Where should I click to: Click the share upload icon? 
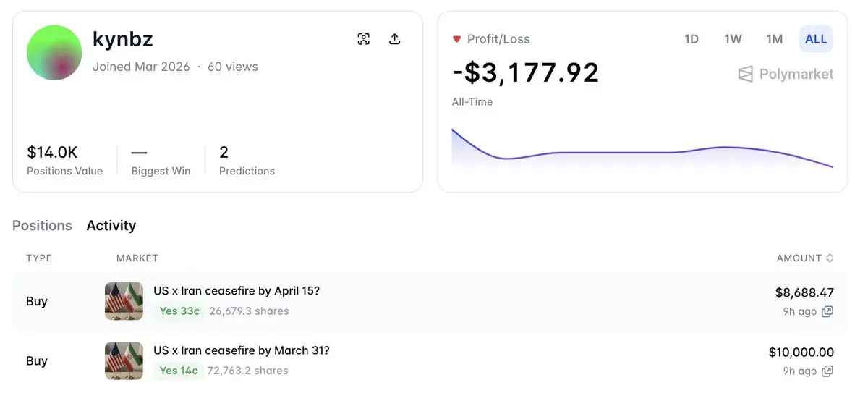point(395,39)
